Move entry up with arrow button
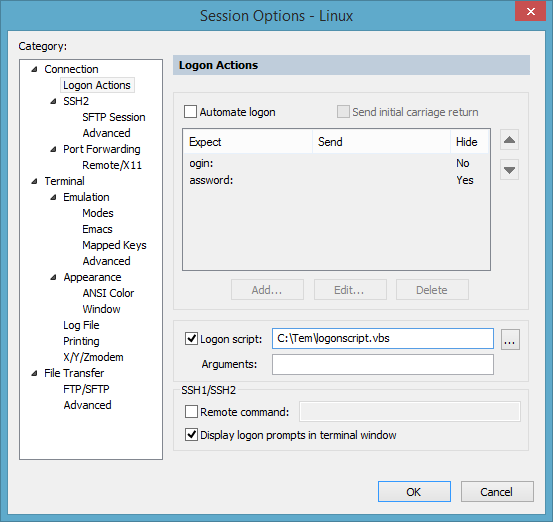The width and height of the screenshot is (553, 522). pyautogui.click(x=509, y=140)
